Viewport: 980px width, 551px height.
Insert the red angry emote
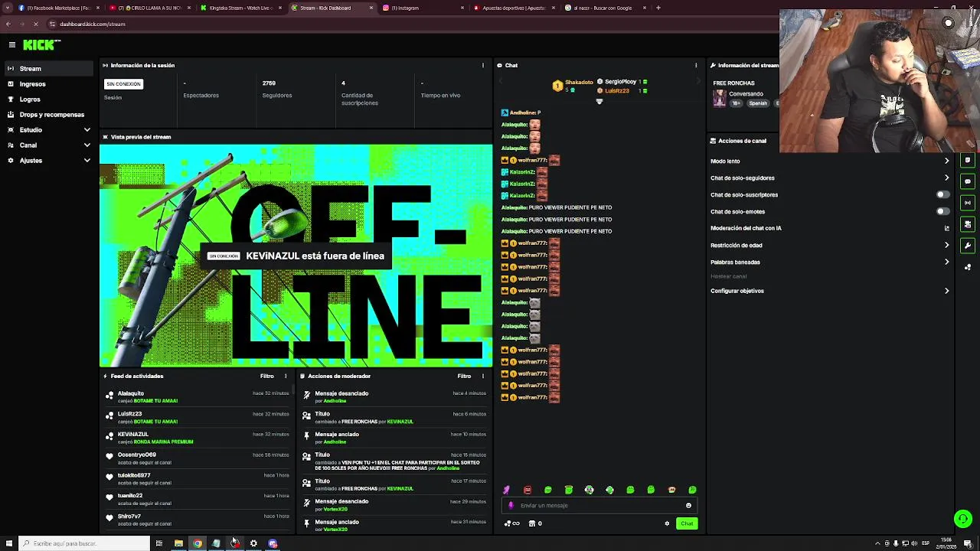[x=527, y=490]
